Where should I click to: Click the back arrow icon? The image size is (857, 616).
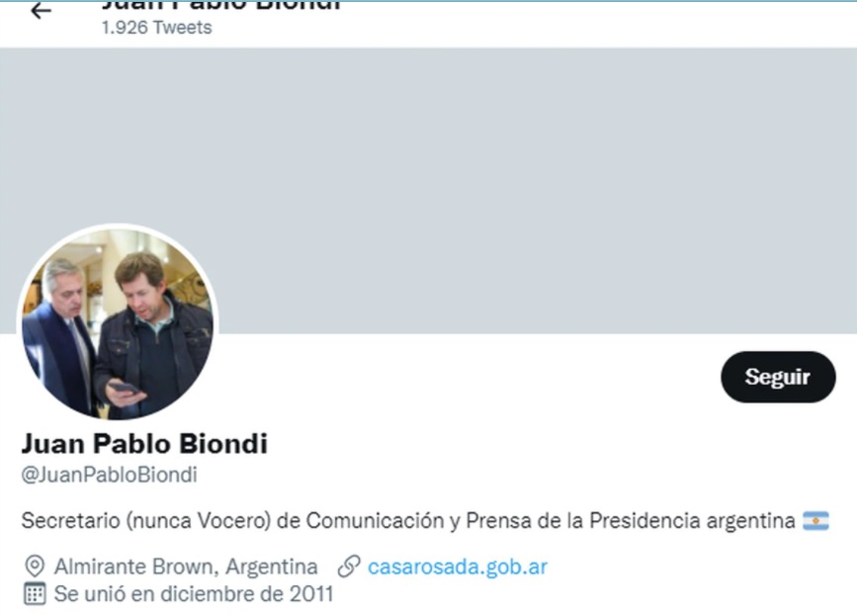41,10
